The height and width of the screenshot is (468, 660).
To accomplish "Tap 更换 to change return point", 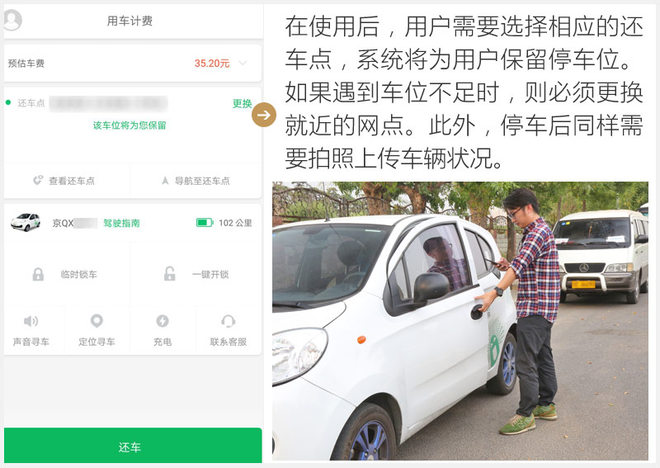I will point(242,104).
